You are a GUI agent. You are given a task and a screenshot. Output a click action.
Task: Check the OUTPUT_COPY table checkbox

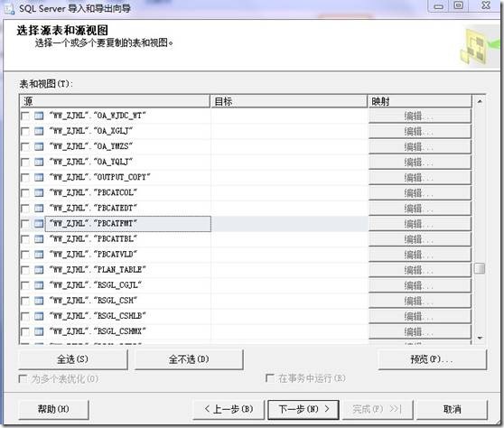(x=25, y=178)
